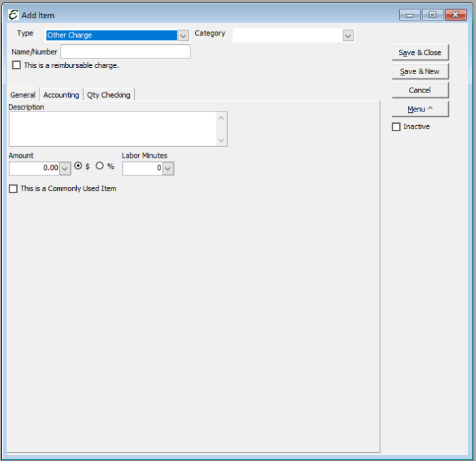Minimize the Add Item window

pyautogui.click(x=409, y=15)
